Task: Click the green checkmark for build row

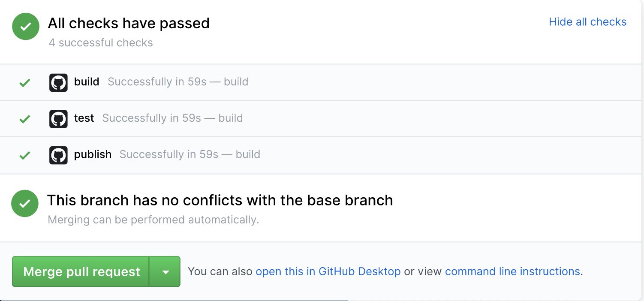Action: tap(25, 82)
